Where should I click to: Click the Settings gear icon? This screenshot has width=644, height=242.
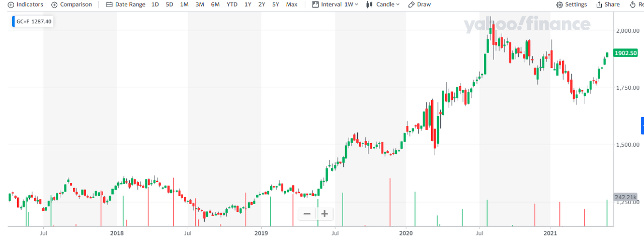coord(559,5)
